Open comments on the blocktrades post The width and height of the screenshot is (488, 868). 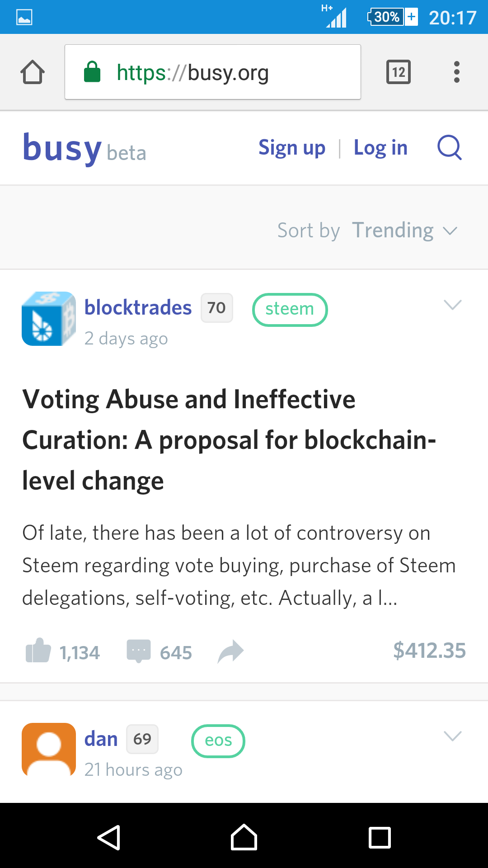pyautogui.click(x=139, y=651)
